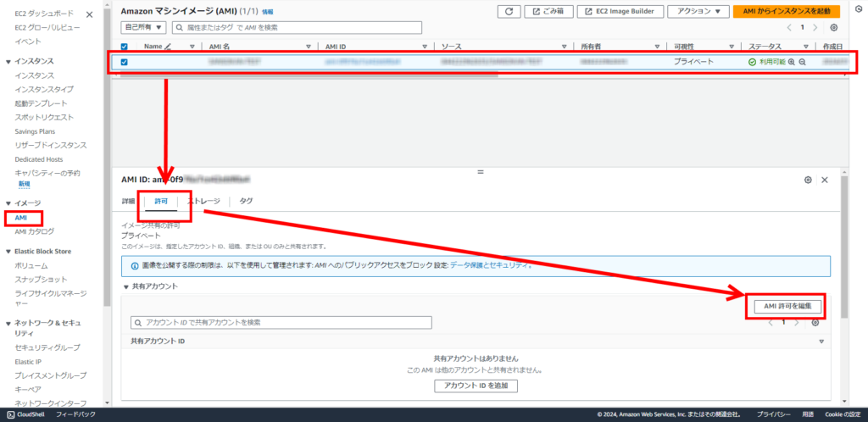Collapse the ネットワーク＆セキュリティ sidebar section
Viewport: 868px width, 422px height.
(x=8, y=323)
